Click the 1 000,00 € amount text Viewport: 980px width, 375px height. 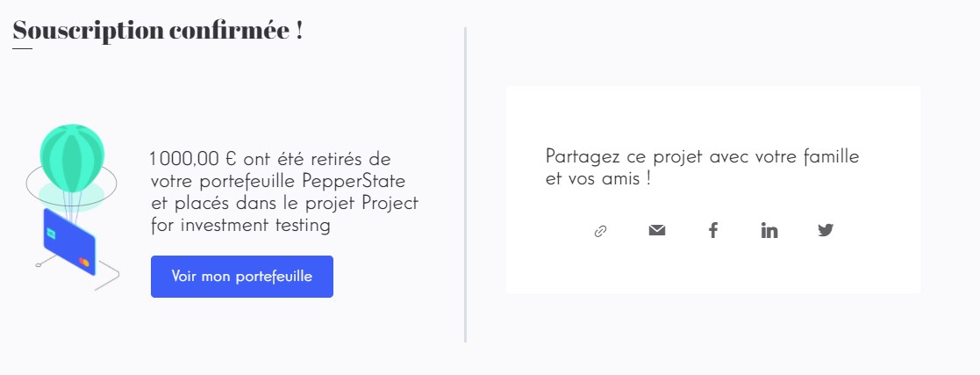tap(195, 159)
